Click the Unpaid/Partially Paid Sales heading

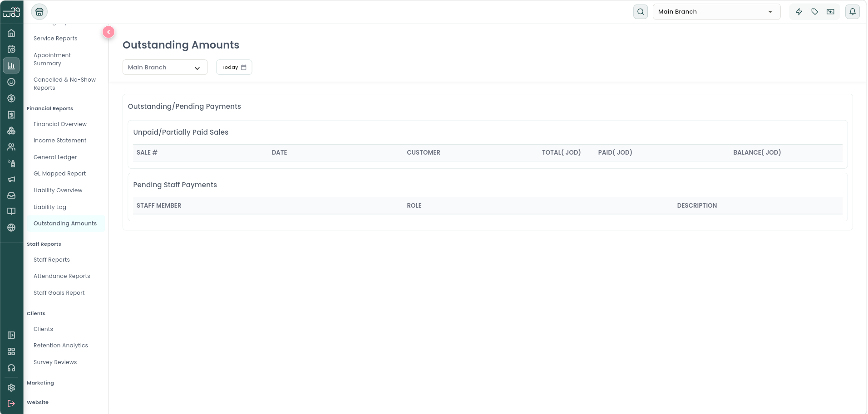click(x=181, y=132)
